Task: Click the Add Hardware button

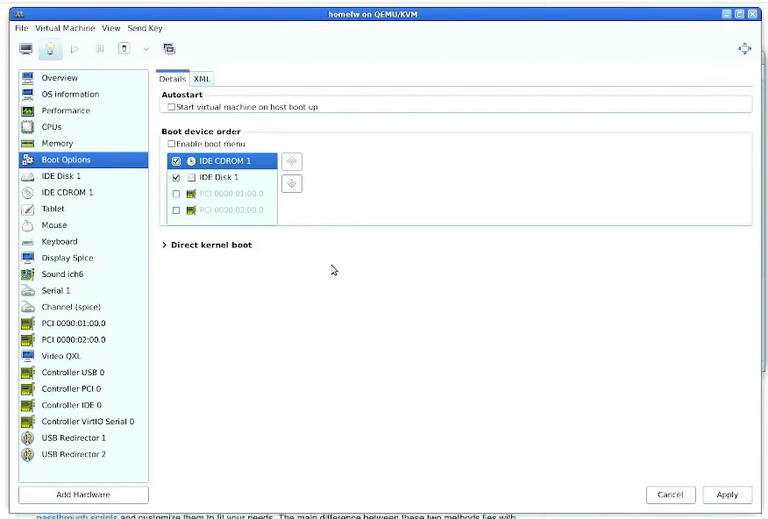Action: click(83, 495)
